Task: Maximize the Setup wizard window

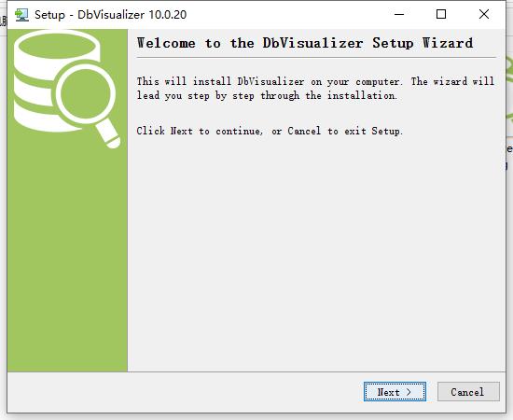Action: pos(441,14)
